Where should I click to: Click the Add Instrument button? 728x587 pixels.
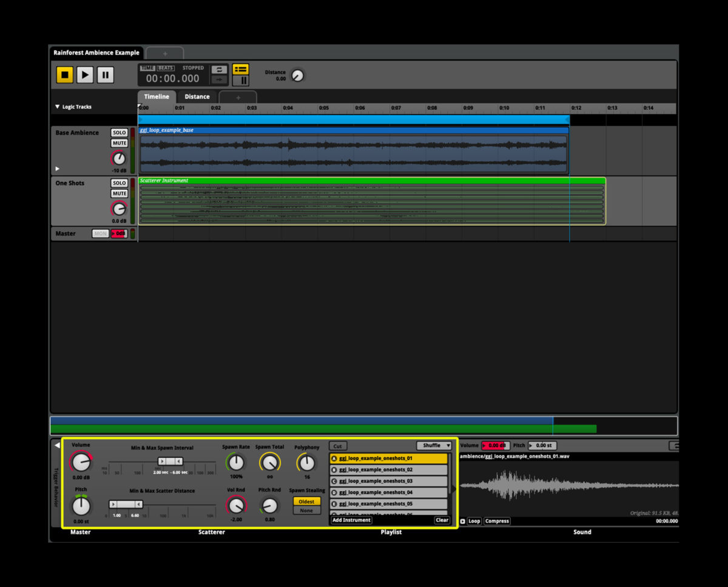tap(351, 520)
